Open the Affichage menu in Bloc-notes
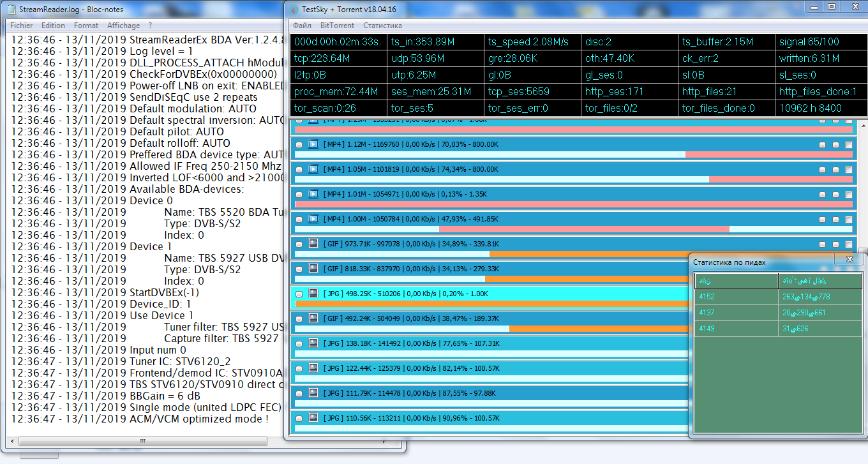The height and width of the screenshot is (464, 868). pos(123,26)
